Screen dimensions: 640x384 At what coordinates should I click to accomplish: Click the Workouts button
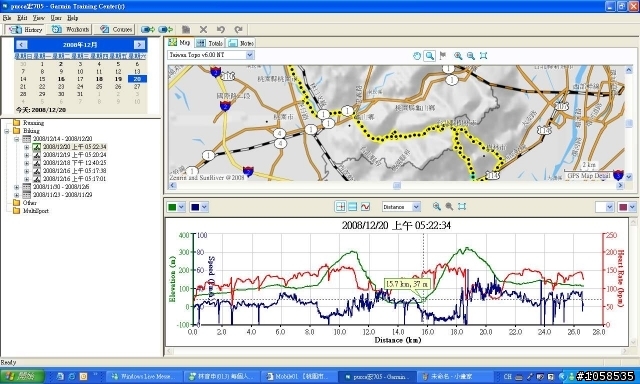pos(70,29)
